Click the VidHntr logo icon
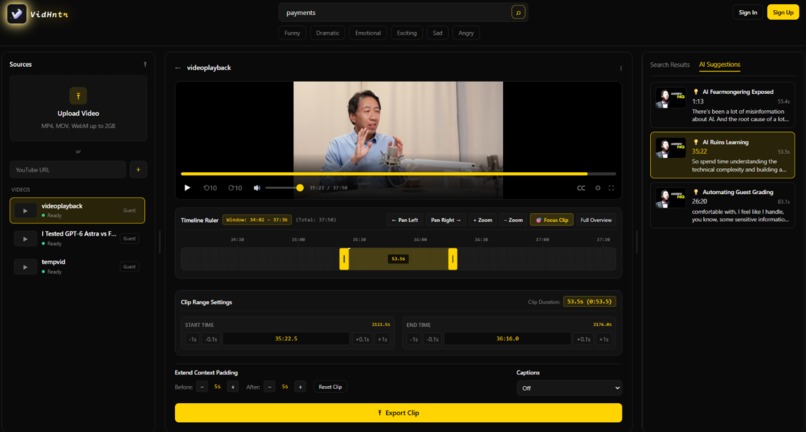This screenshot has height=432, width=806. [17, 14]
